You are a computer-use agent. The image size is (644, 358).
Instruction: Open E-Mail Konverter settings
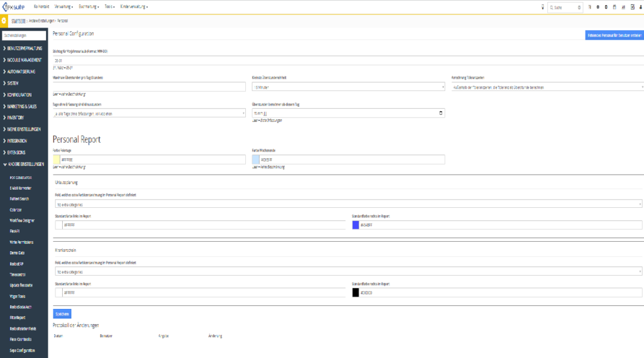click(x=21, y=188)
